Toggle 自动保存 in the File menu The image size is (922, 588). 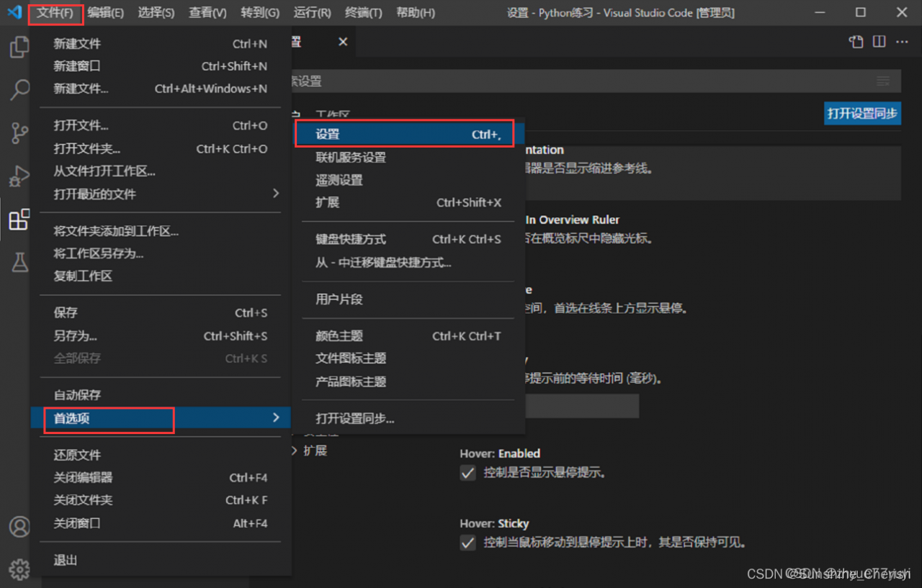tap(161, 394)
